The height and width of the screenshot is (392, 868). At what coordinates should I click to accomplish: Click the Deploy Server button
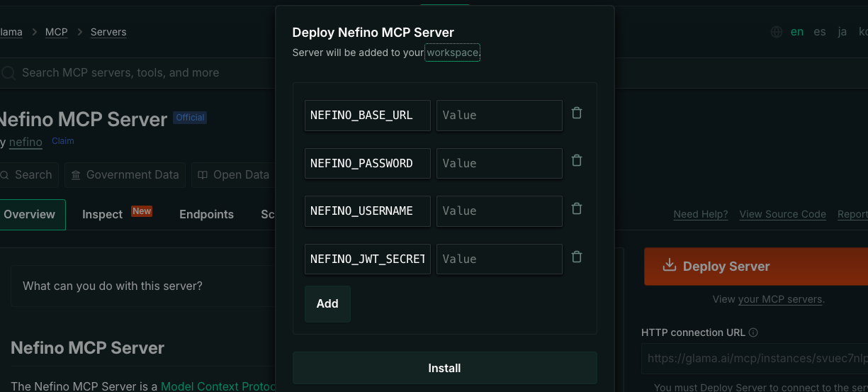coord(756,267)
